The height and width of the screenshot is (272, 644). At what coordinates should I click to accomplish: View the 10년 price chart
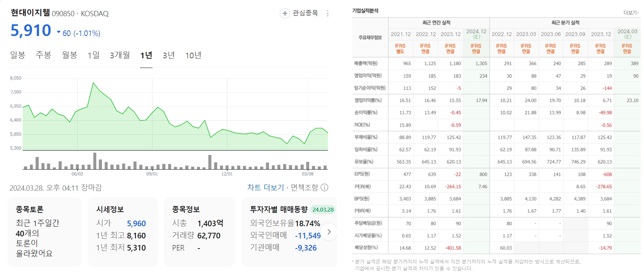[x=193, y=55]
